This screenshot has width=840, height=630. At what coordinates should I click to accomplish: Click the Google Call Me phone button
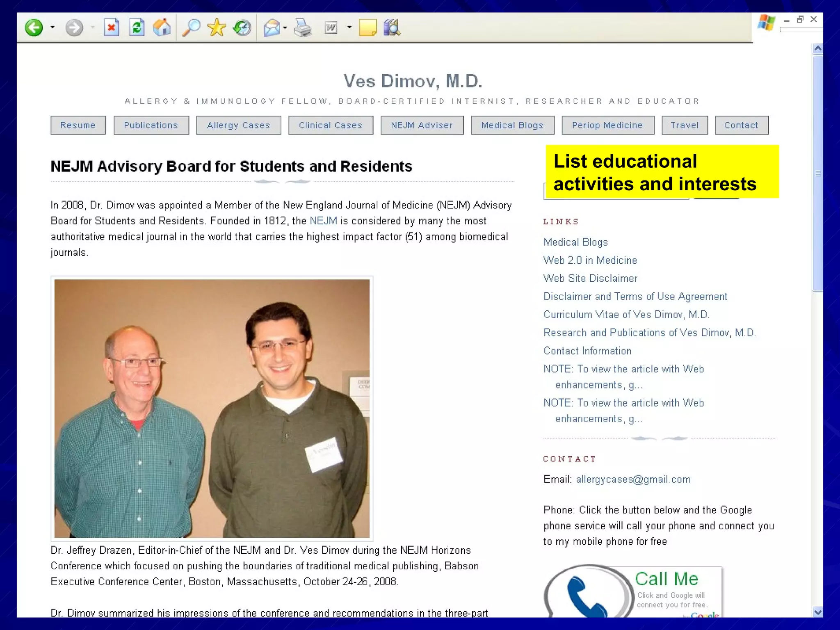[x=633, y=591]
